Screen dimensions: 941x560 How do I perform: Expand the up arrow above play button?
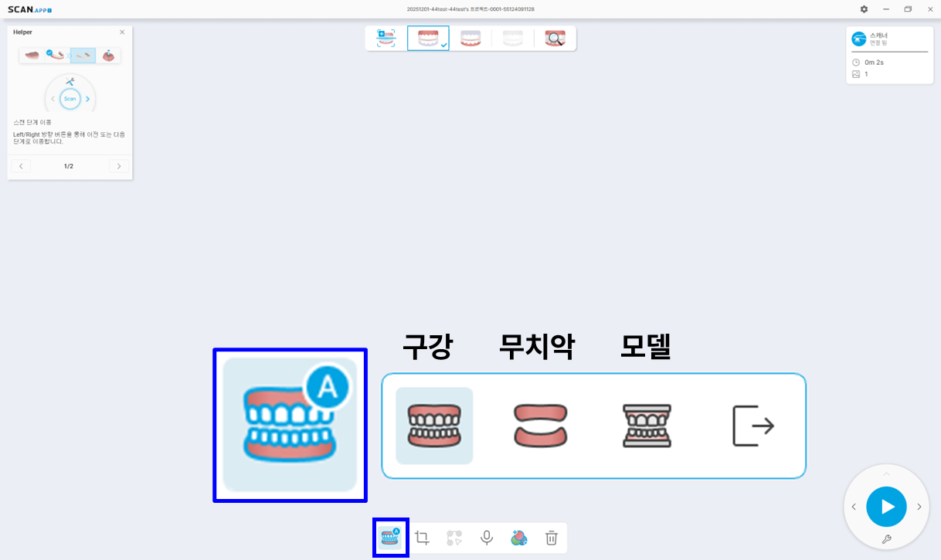(886, 473)
